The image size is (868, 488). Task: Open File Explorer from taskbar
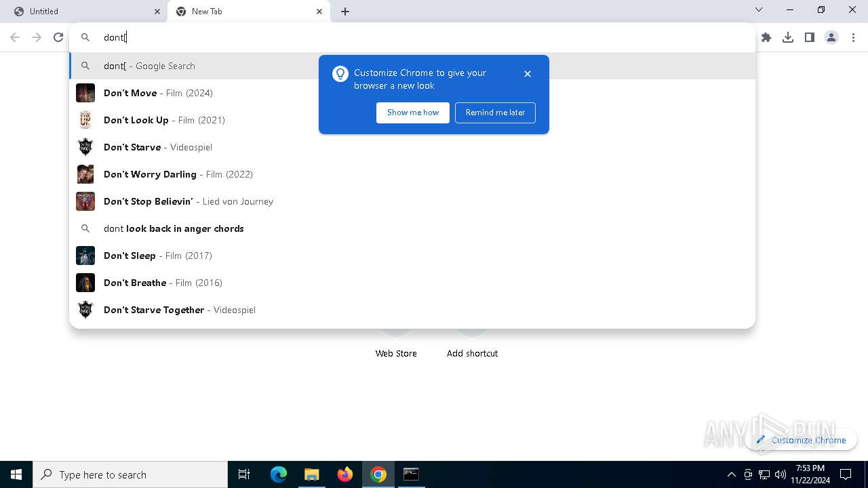point(312,474)
